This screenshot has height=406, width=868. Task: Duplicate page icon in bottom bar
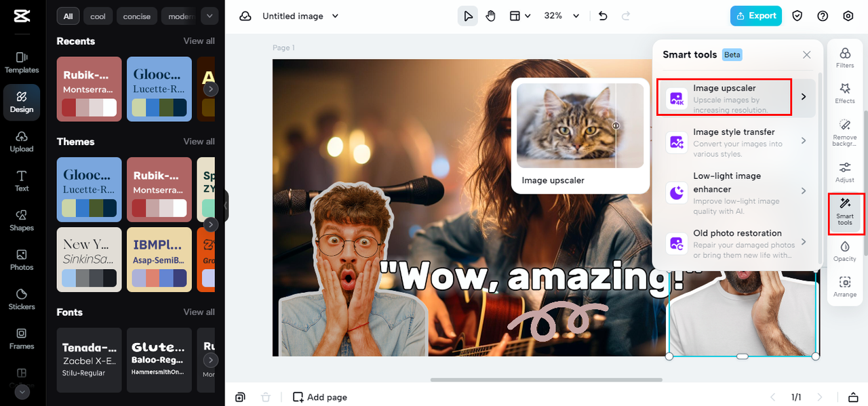[x=240, y=397]
